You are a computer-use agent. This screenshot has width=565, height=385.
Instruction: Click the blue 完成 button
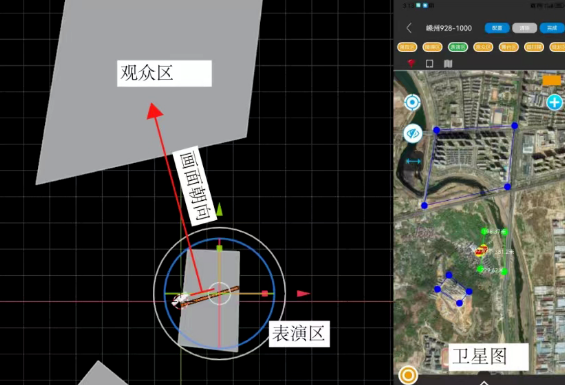tap(552, 28)
